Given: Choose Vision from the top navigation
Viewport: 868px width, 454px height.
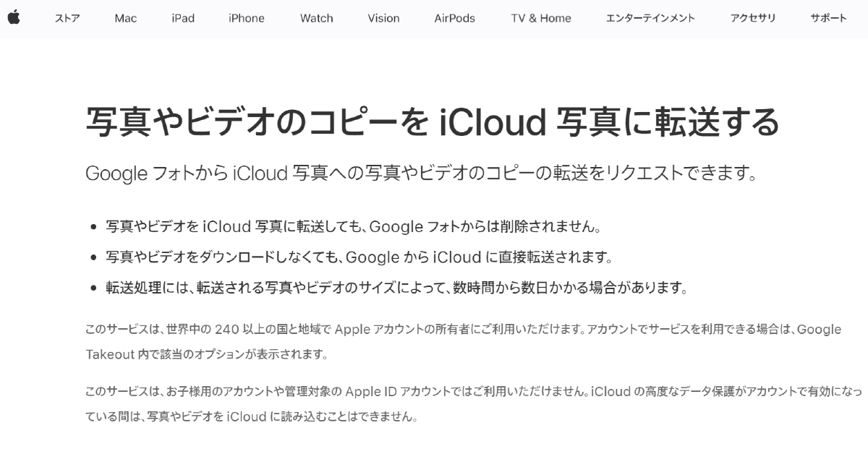Looking at the screenshot, I should pyautogui.click(x=383, y=18).
